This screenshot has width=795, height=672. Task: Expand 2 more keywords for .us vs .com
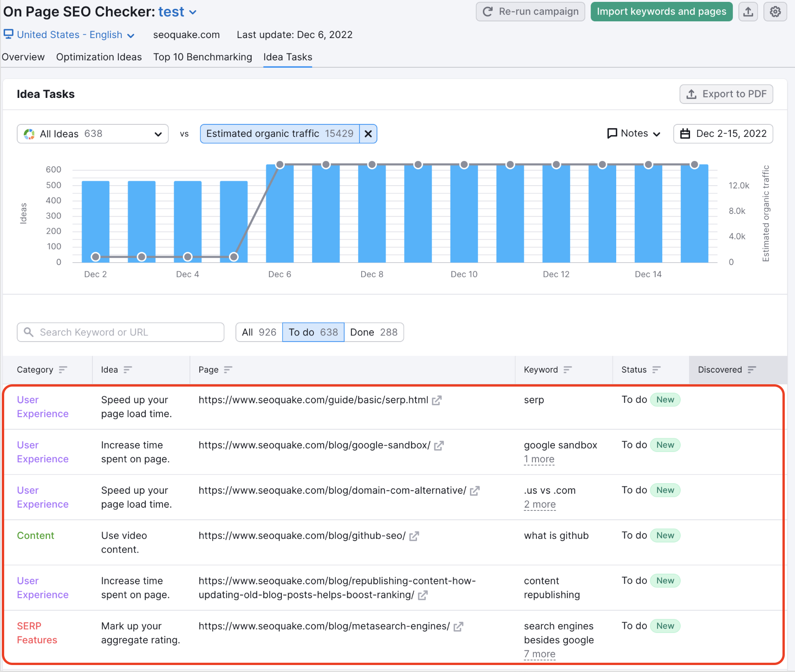coord(540,504)
